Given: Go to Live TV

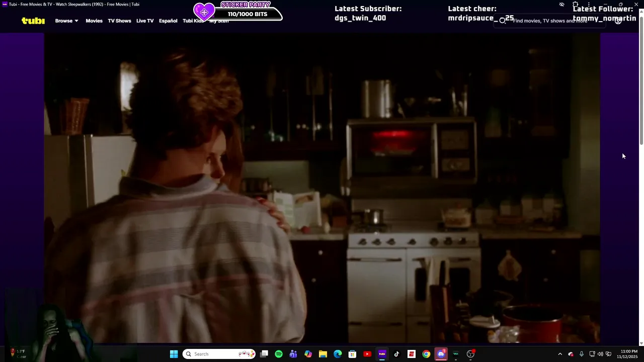Looking at the screenshot, I should tap(145, 21).
